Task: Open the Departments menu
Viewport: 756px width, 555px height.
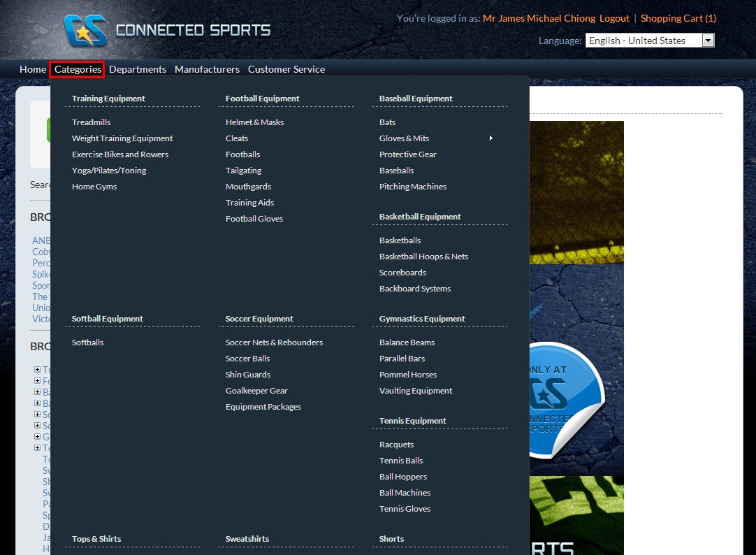Action: [x=138, y=69]
